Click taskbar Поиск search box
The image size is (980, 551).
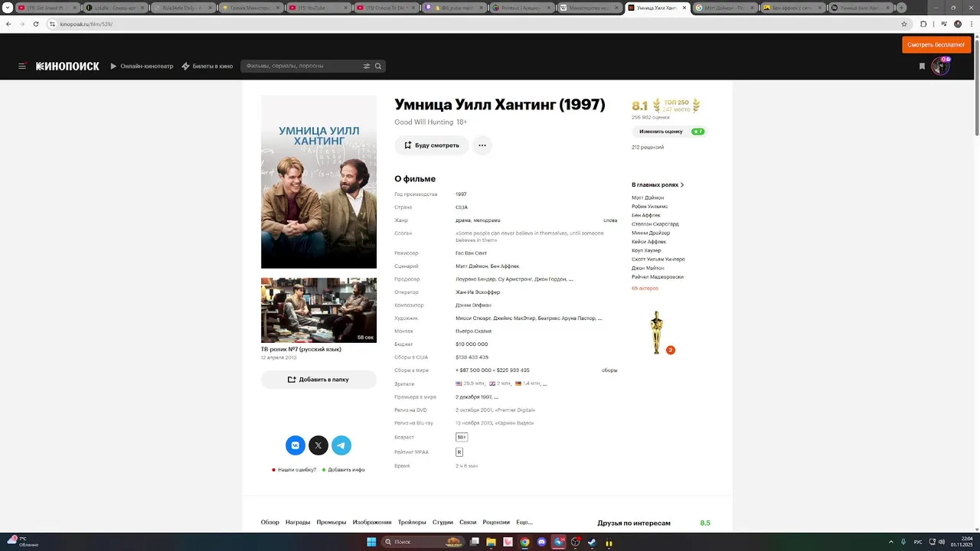point(423,542)
